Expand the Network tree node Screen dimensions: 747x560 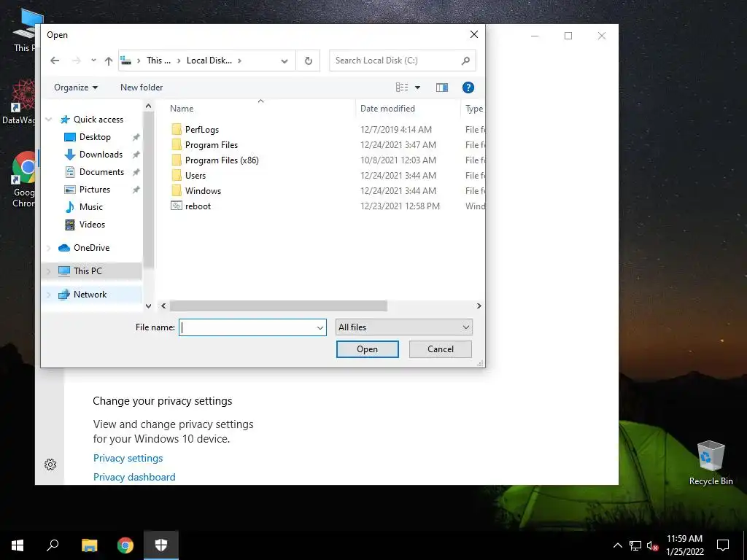point(49,295)
